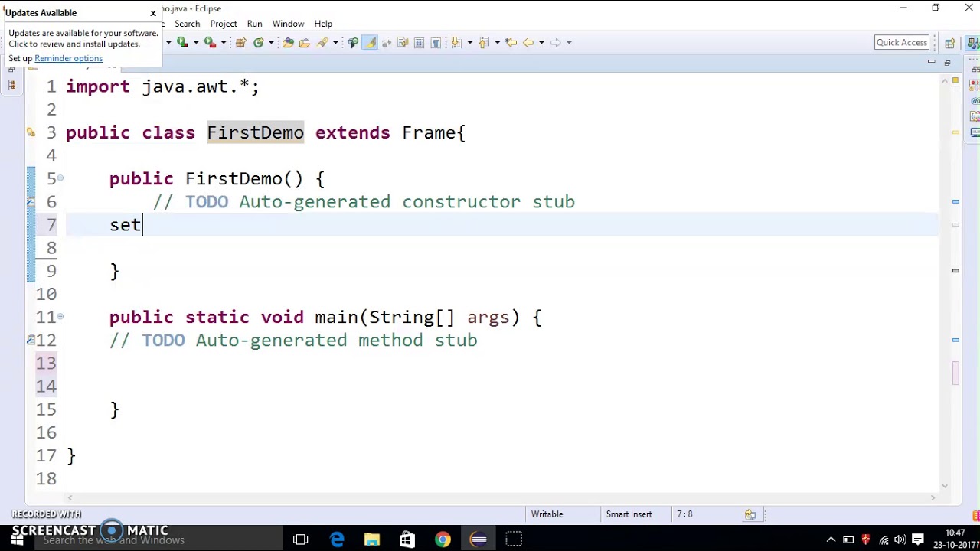
Task: Click the Last Edit Location icon
Action: (511, 42)
